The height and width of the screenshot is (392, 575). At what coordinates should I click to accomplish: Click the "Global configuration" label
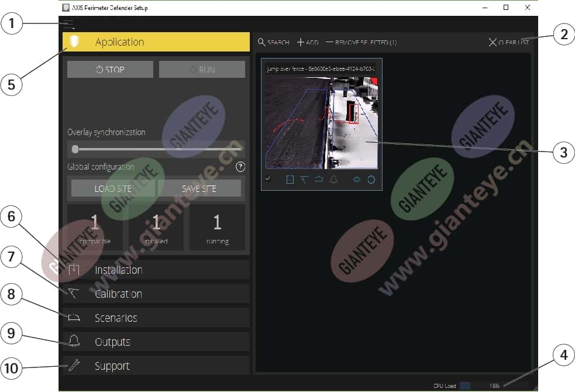pos(101,167)
